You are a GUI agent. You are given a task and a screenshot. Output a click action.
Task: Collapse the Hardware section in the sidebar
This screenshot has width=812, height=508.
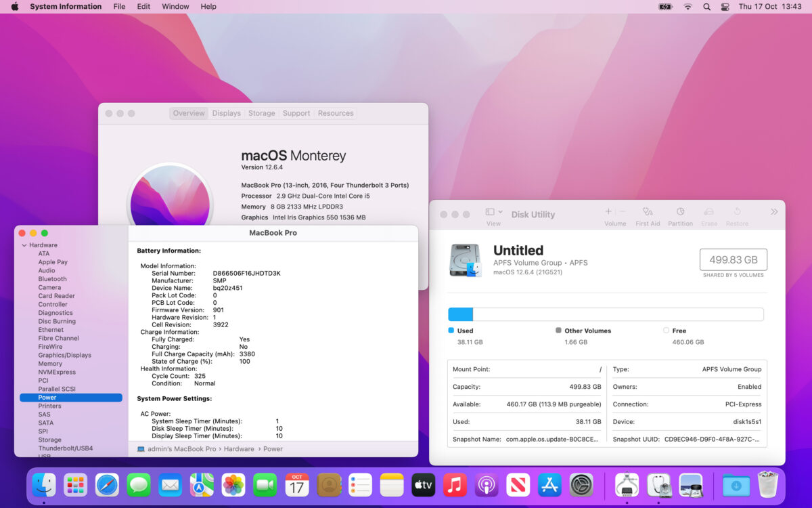24,245
